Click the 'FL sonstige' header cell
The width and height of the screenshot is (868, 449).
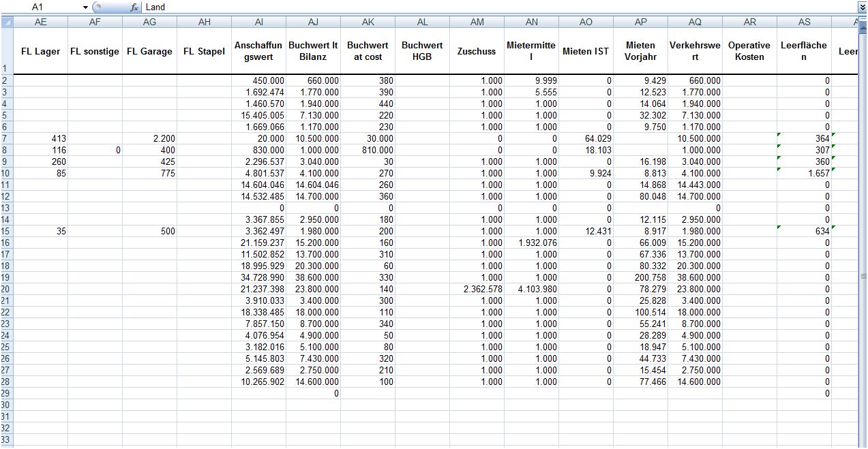[95, 51]
